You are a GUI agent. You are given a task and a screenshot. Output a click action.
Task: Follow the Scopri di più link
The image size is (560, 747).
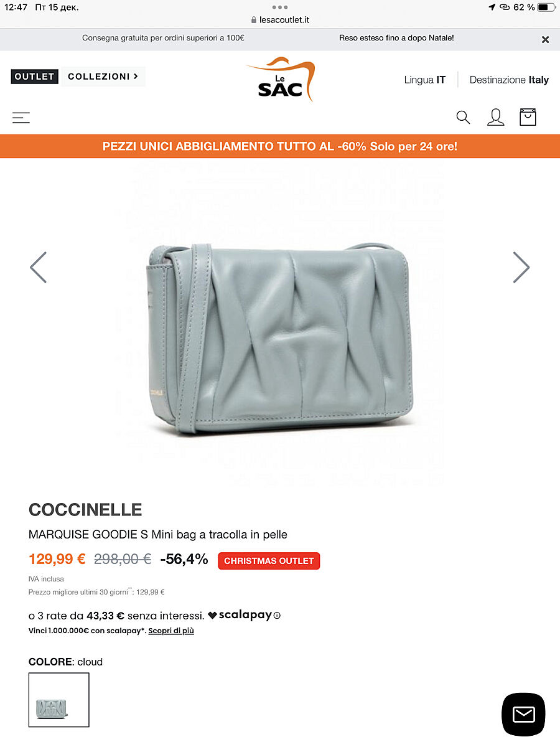(x=171, y=631)
